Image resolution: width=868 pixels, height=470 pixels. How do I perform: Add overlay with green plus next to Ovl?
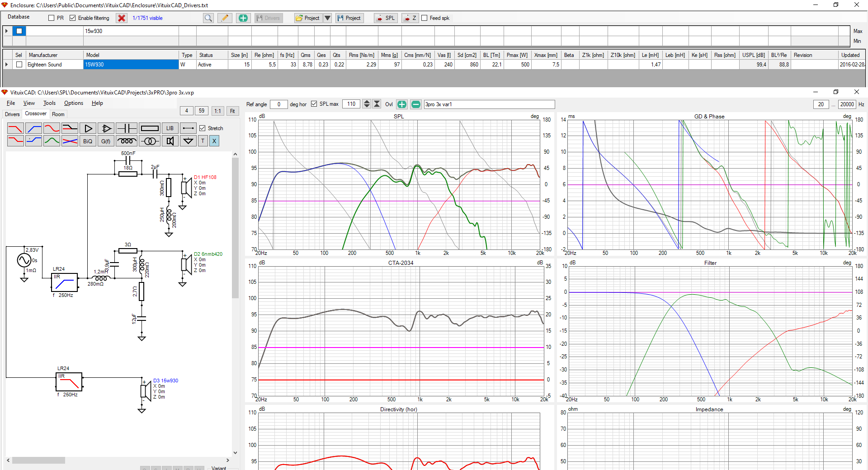(402, 104)
